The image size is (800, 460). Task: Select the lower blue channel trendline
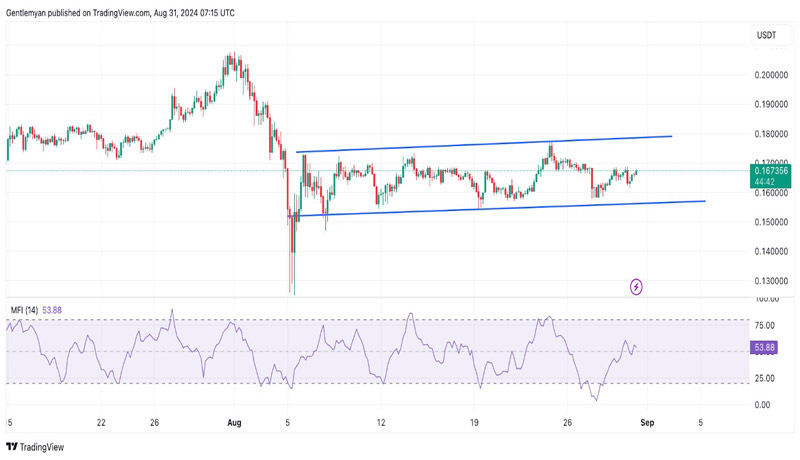pyautogui.click(x=497, y=208)
